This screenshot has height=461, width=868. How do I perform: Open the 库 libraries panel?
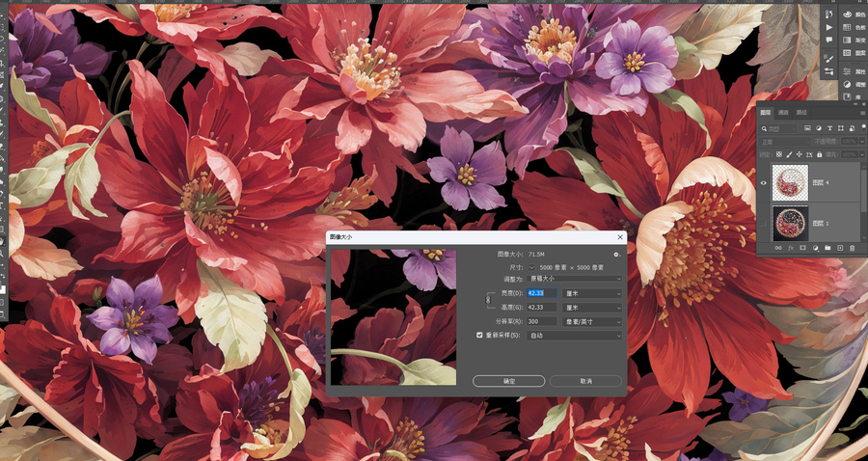click(x=854, y=96)
